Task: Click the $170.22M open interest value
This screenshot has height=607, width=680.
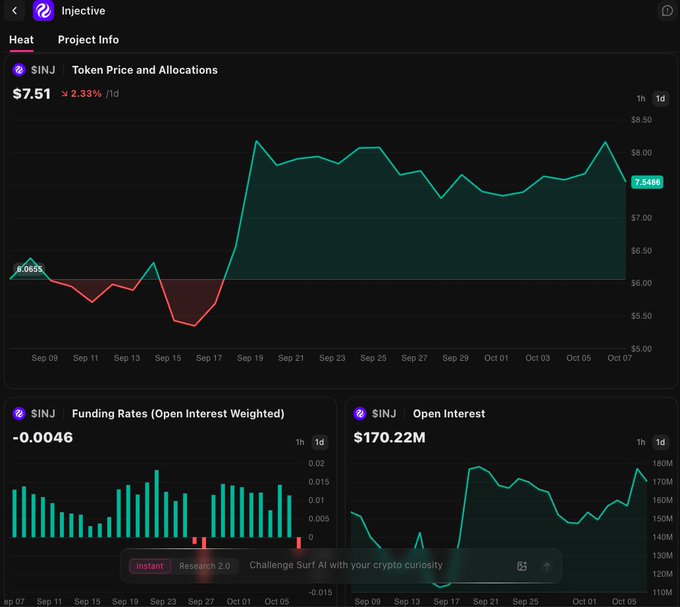Action: pyautogui.click(x=389, y=437)
